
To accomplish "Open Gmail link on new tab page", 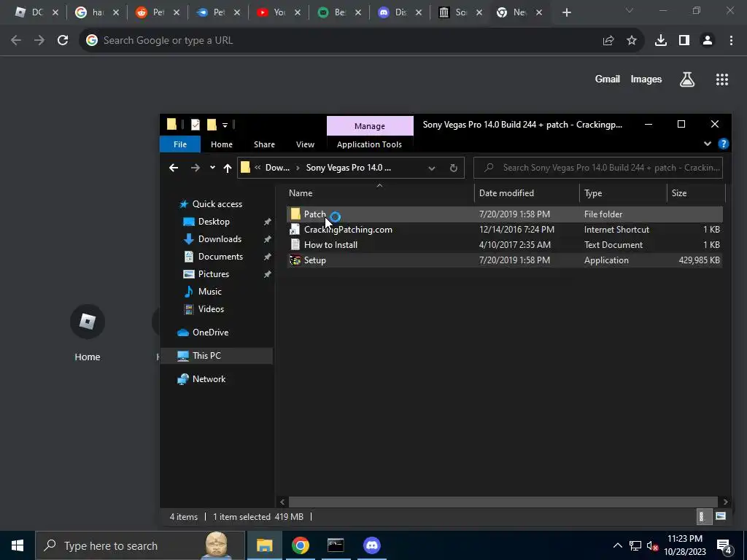I will pos(608,79).
